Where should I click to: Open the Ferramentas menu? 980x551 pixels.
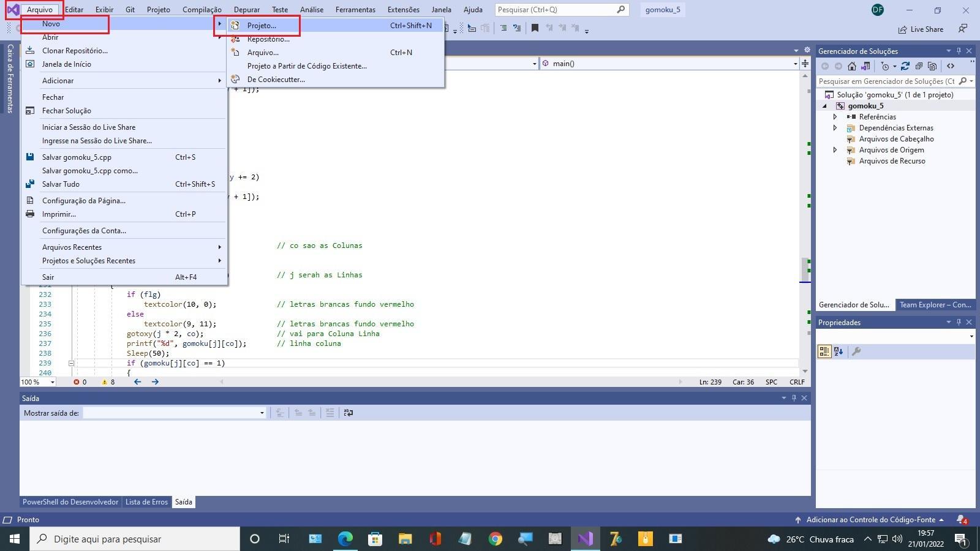pos(355,10)
